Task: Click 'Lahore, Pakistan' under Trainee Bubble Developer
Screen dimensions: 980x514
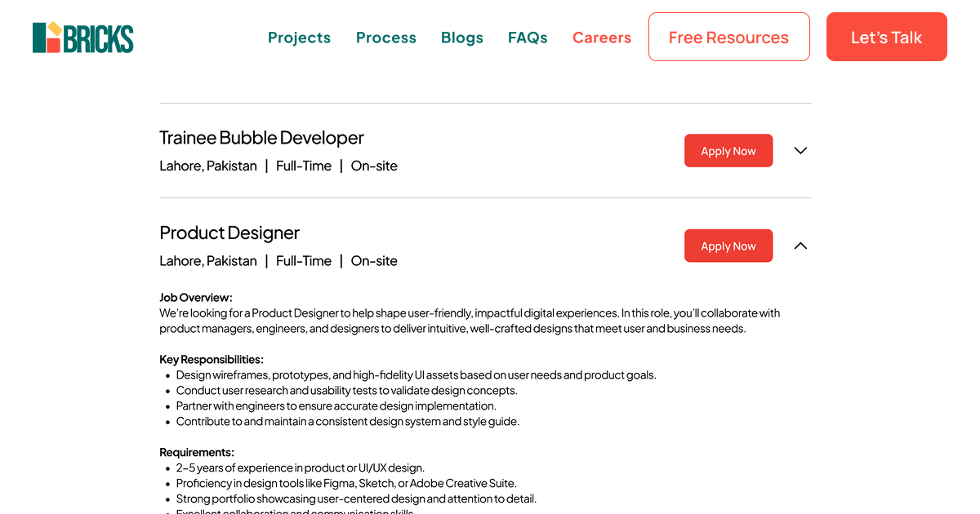Action: click(x=208, y=166)
